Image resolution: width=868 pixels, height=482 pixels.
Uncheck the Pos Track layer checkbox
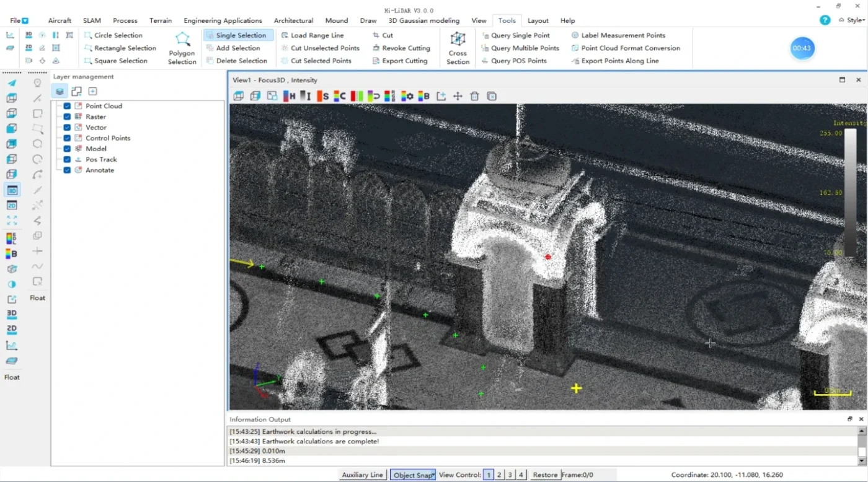67,159
